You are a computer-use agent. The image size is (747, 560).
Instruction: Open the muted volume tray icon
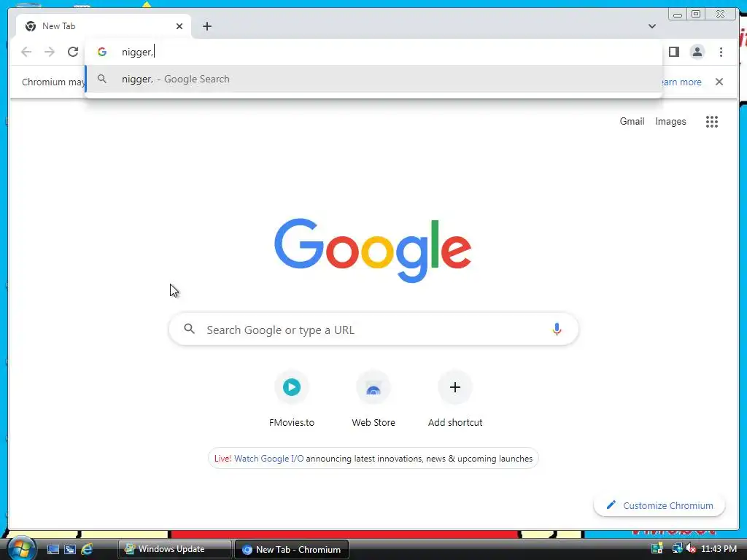tap(690, 549)
